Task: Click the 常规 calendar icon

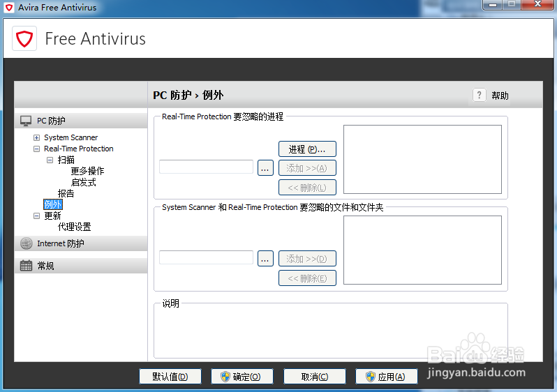Action: (x=26, y=266)
